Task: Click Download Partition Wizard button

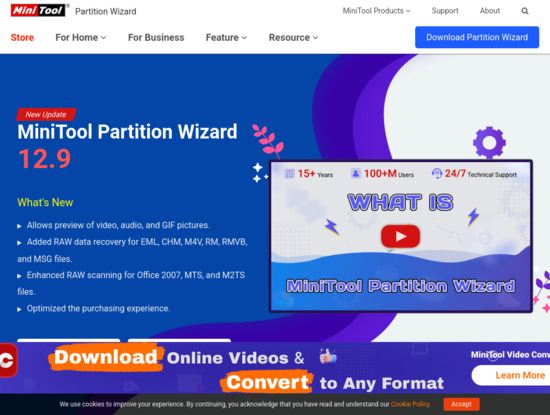Action: 477,37
